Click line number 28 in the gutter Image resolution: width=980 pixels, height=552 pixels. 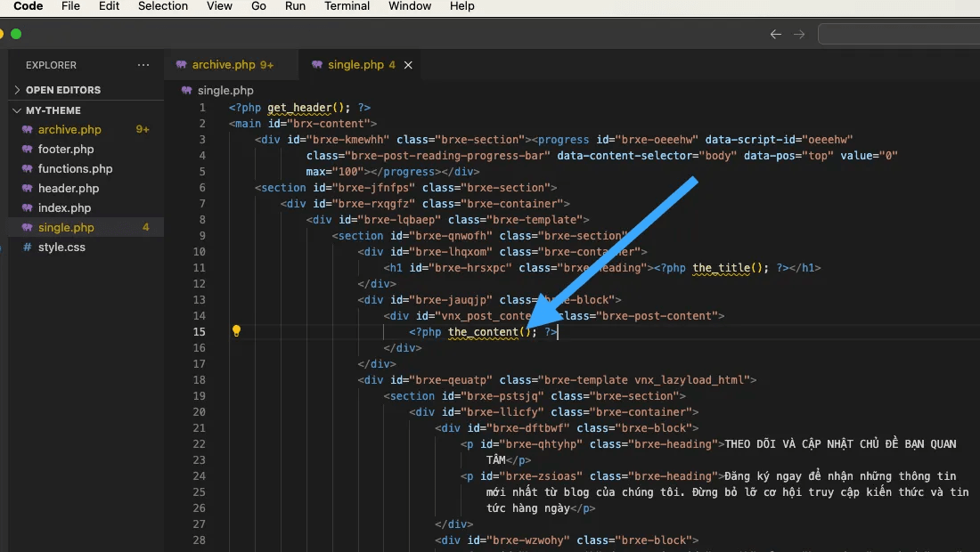(x=199, y=540)
